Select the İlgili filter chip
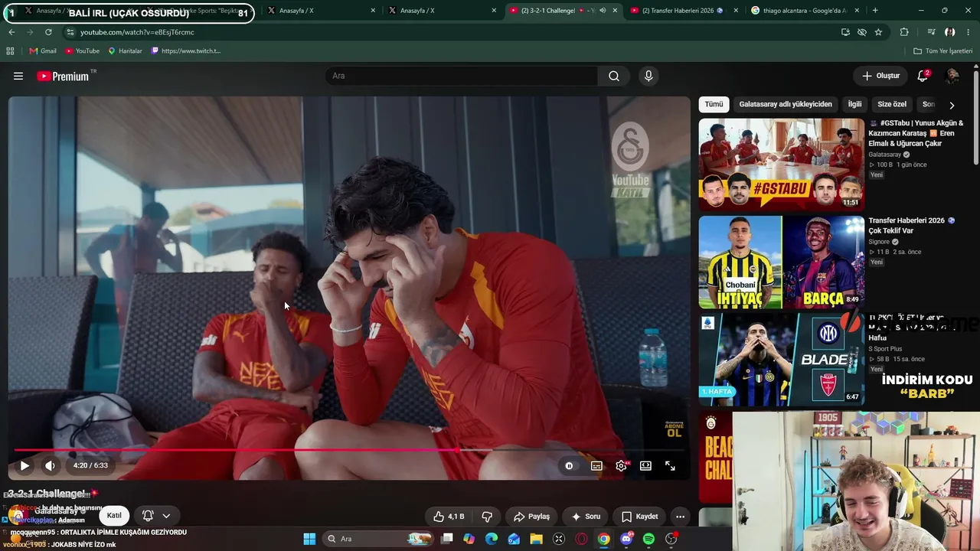 pyautogui.click(x=854, y=104)
